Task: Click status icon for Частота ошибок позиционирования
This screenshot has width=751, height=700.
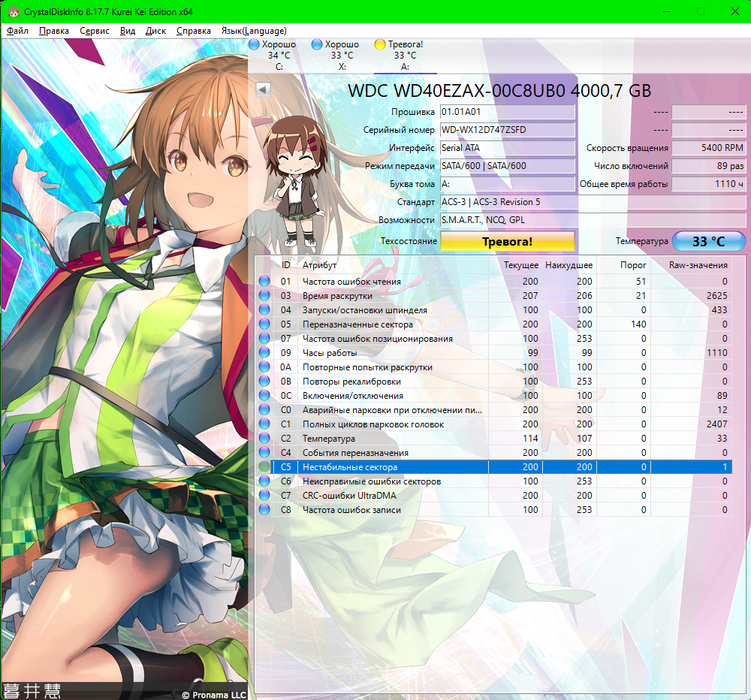Action: click(264, 338)
